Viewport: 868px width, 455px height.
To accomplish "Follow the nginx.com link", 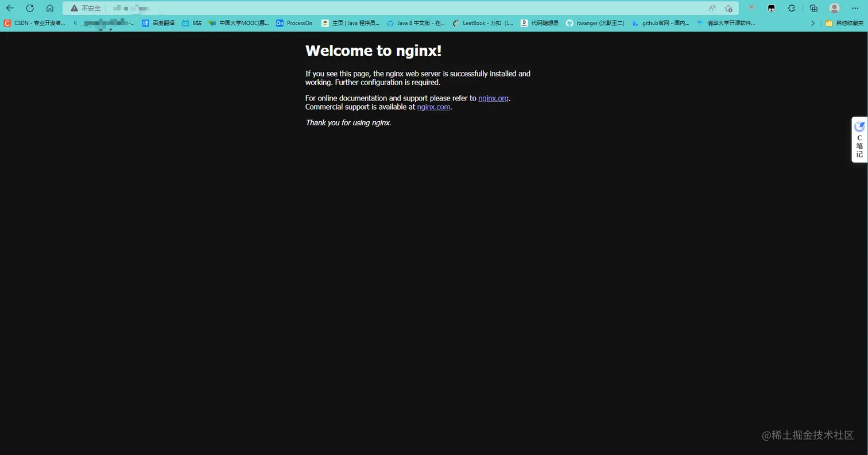I will pyautogui.click(x=433, y=107).
